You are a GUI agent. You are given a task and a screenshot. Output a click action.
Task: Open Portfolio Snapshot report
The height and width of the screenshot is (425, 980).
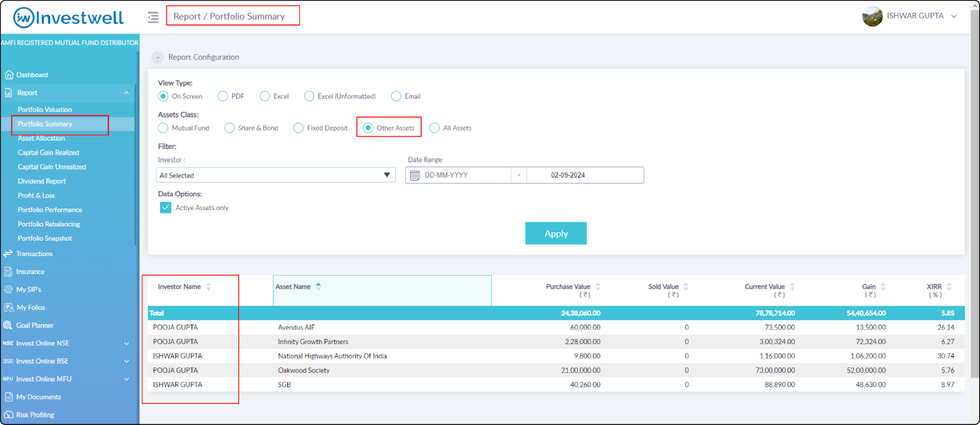pyautogui.click(x=45, y=238)
